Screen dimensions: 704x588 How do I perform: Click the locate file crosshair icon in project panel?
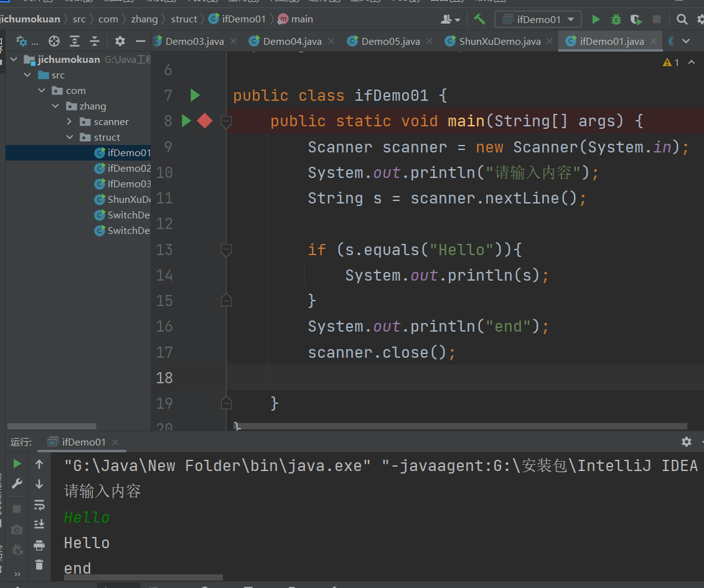pos(54,42)
